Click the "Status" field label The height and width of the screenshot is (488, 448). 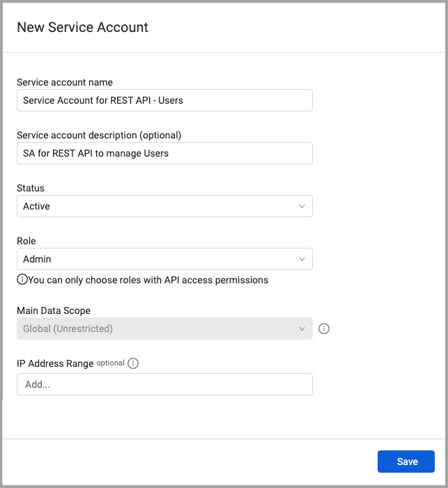(x=31, y=188)
